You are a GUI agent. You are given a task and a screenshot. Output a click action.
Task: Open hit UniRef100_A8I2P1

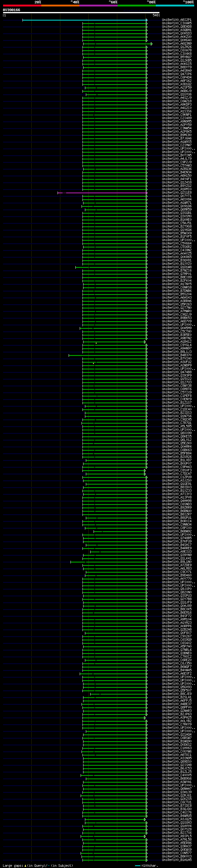(176, 20)
